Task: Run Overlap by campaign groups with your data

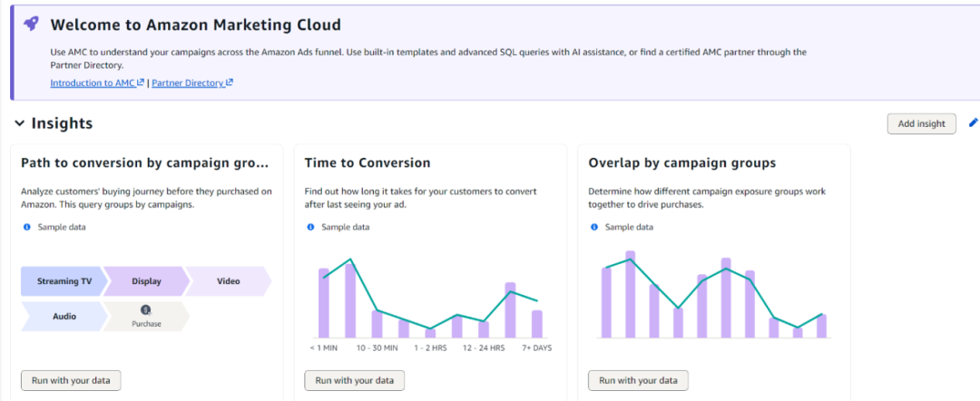Action: click(x=638, y=380)
